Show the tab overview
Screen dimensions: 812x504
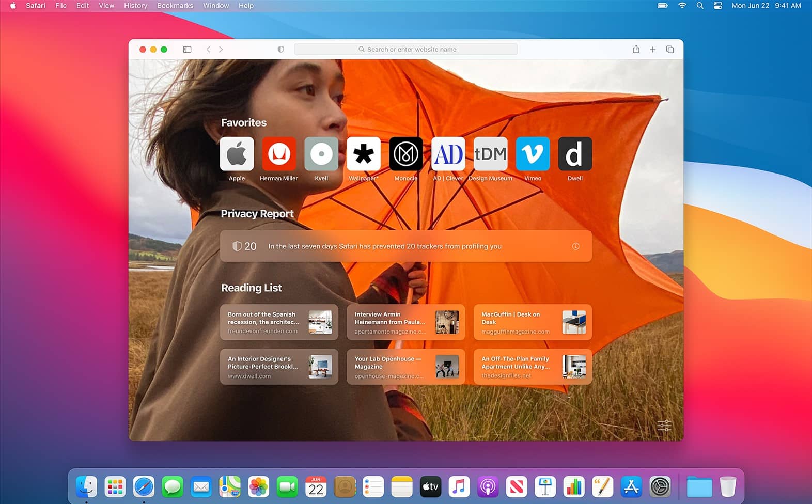(669, 50)
